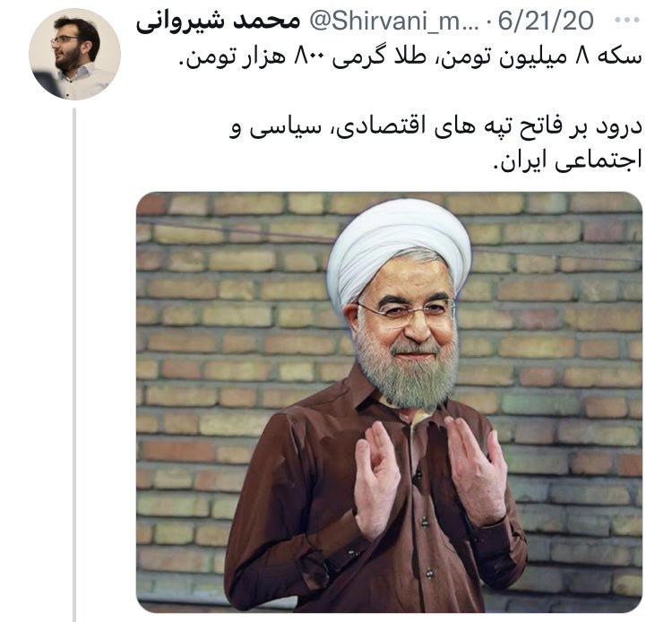The width and height of the screenshot is (672, 622).
Task: Open محمد شیروانی's round profile avatar
Action: coord(74,54)
